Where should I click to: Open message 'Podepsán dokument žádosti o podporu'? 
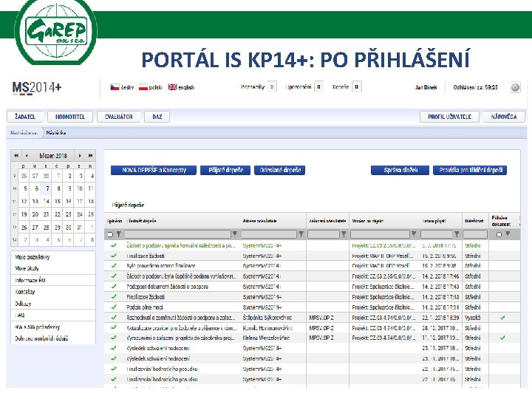click(x=167, y=287)
